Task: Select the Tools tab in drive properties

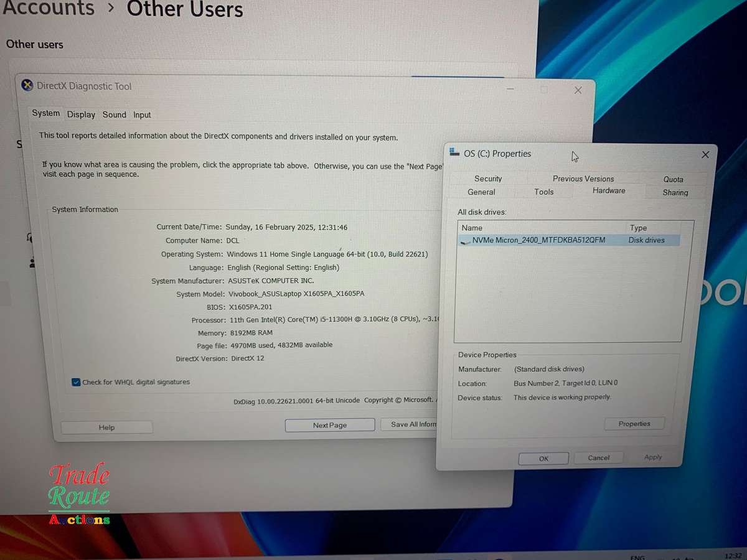Action: [543, 192]
